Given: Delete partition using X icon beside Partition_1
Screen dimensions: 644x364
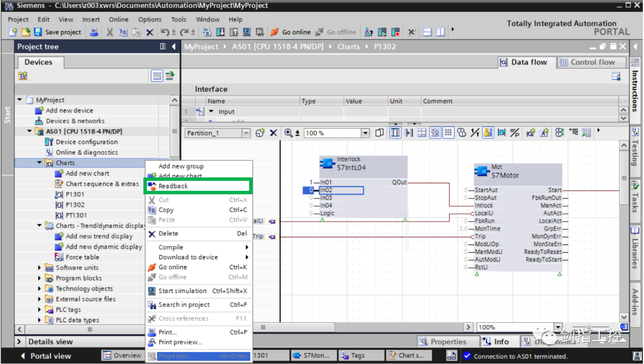Looking at the screenshot, I should click(x=273, y=133).
